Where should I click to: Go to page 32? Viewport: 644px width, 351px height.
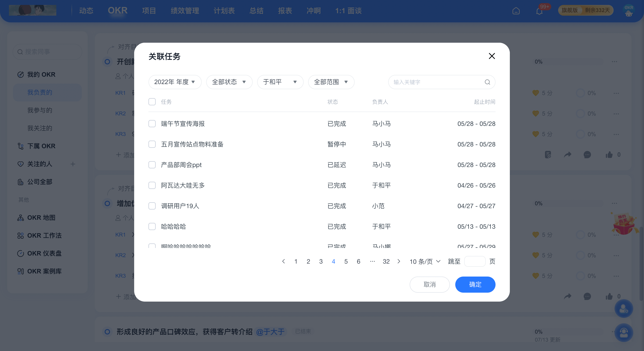coord(386,262)
